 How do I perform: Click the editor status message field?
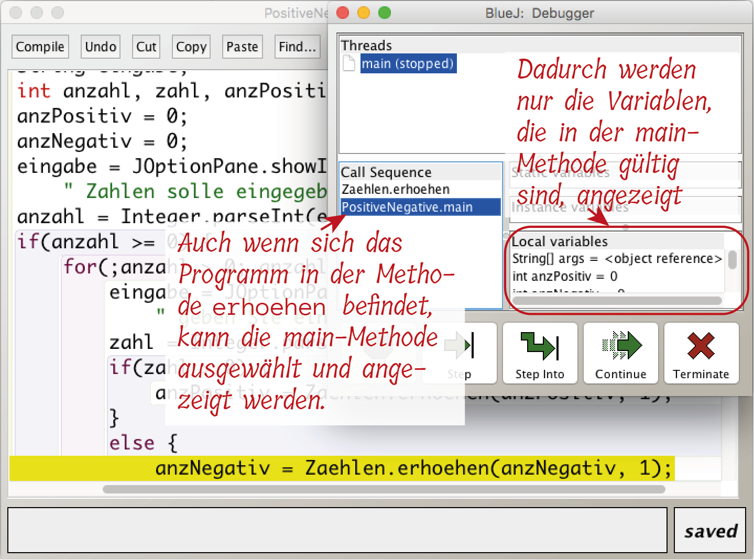tap(337, 530)
